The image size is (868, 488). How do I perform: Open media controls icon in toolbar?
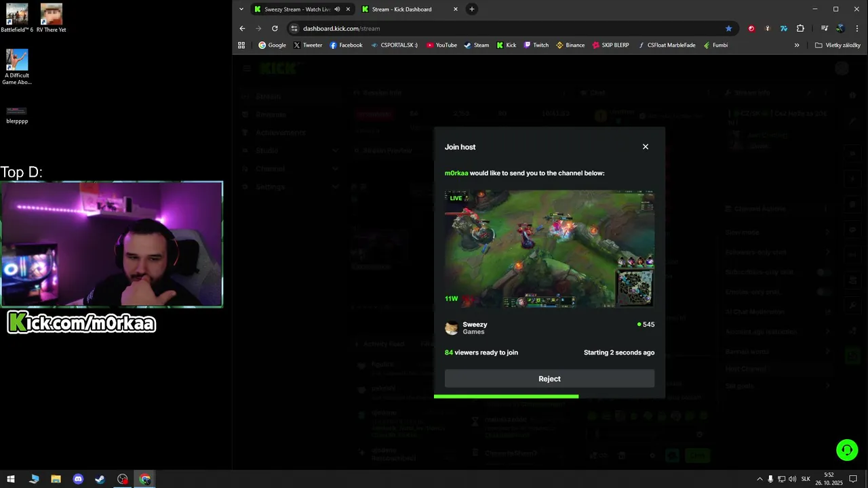click(x=824, y=28)
